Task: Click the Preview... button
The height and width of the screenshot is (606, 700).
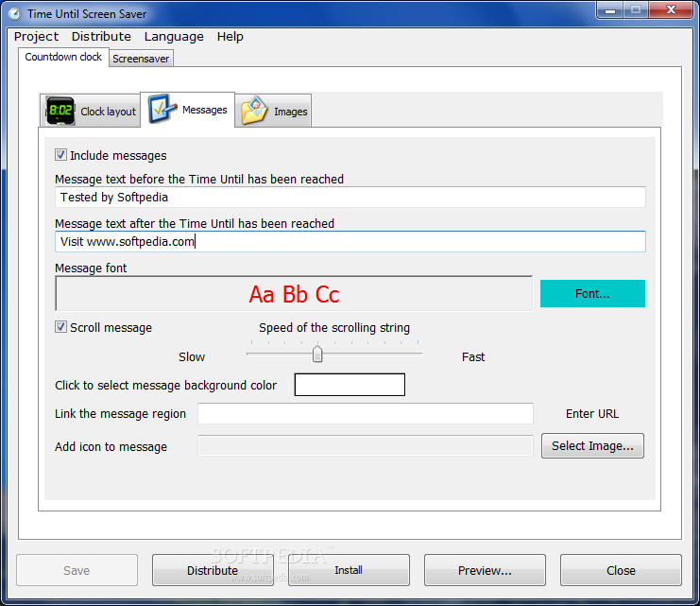Action: (485, 570)
